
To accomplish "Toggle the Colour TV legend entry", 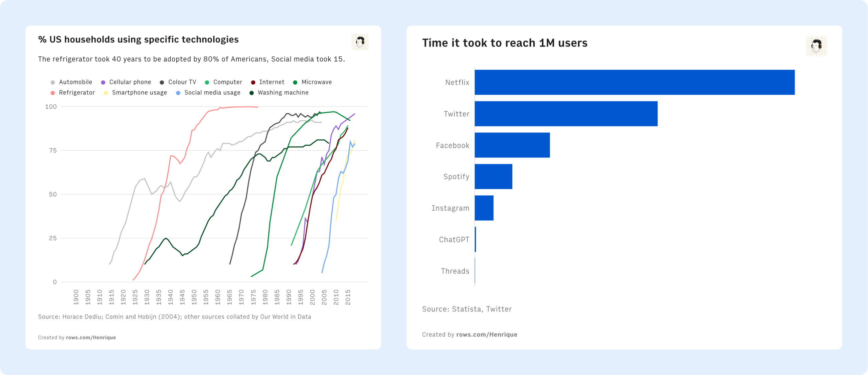I will click(182, 82).
